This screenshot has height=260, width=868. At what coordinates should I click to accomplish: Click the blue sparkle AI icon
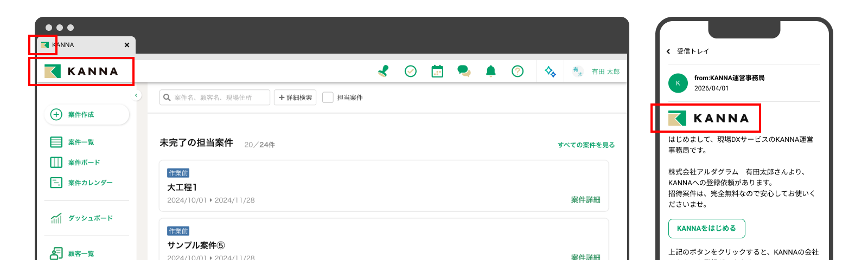(x=550, y=71)
